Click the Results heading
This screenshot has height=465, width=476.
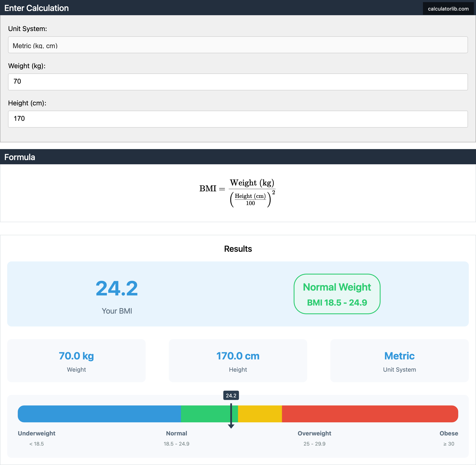coord(238,249)
